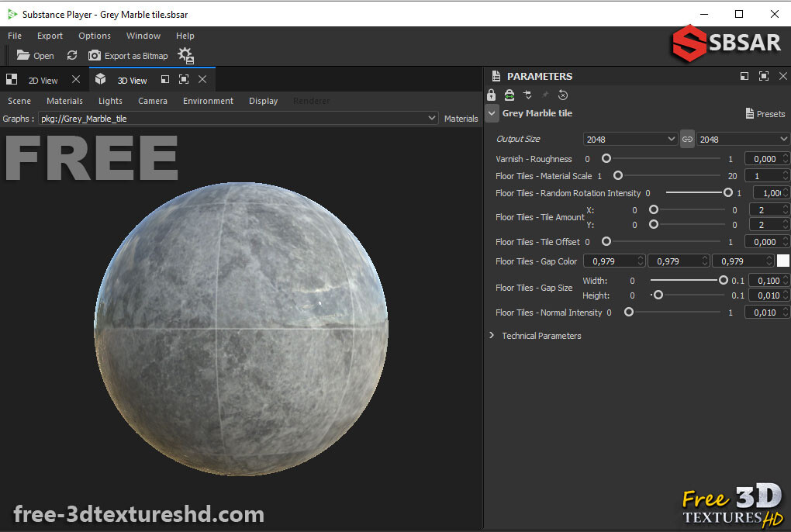Image resolution: width=791 pixels, height=532 pixels.
Task: Click the refresh icon next to Open
Action: tap(71, 55)
